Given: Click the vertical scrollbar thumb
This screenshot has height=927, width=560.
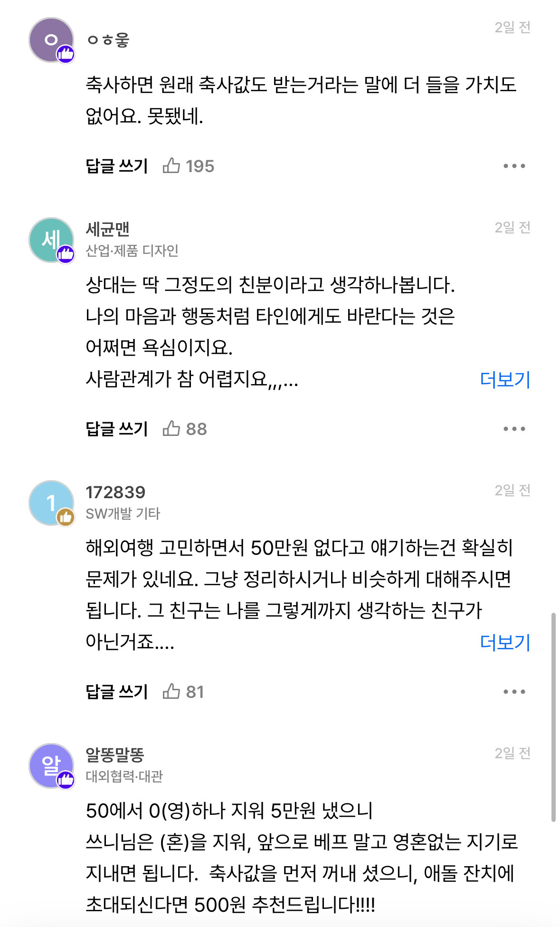Looking at the screenshot, I should 553,717.
